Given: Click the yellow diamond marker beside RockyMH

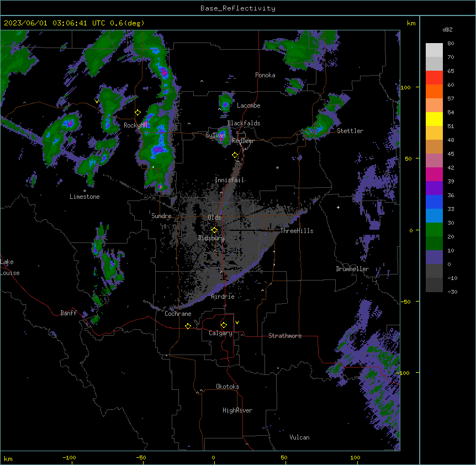Looking at the screenshot, I should click(138, 113).
